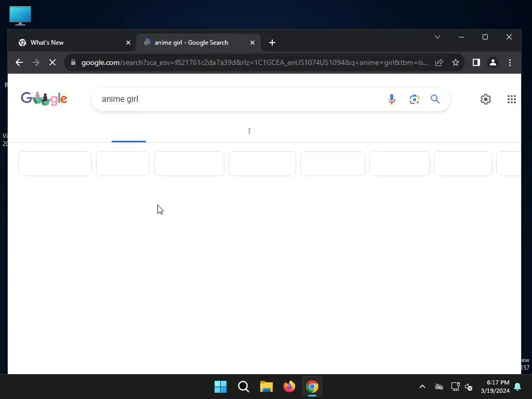532x399 pixels.
Task: Open Firefox from the taskbar
Action: 289,387
